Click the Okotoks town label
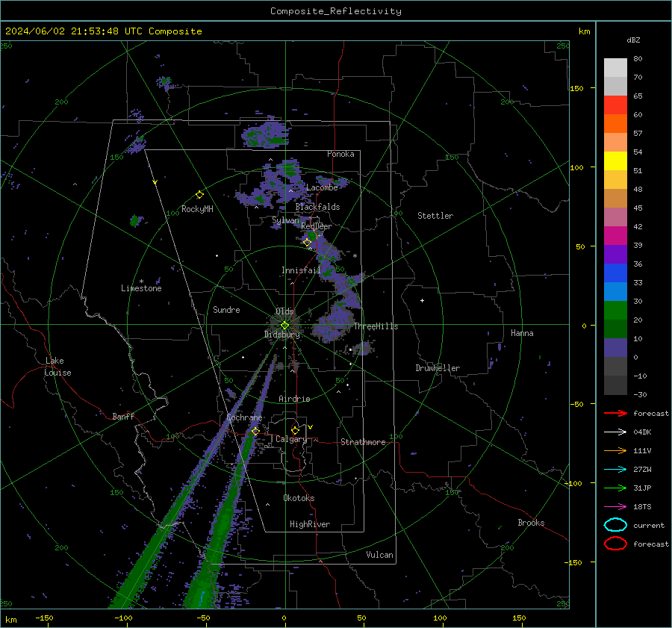This screenshot has width=672, height=628. [299, 498]
